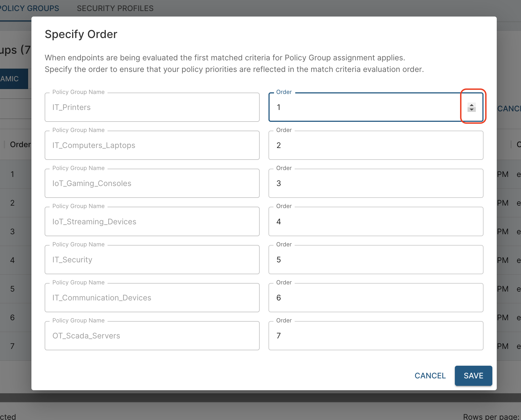Click the IoT_Streaming_Devices order input
The image size is (521, 420).
click(376, 222)
